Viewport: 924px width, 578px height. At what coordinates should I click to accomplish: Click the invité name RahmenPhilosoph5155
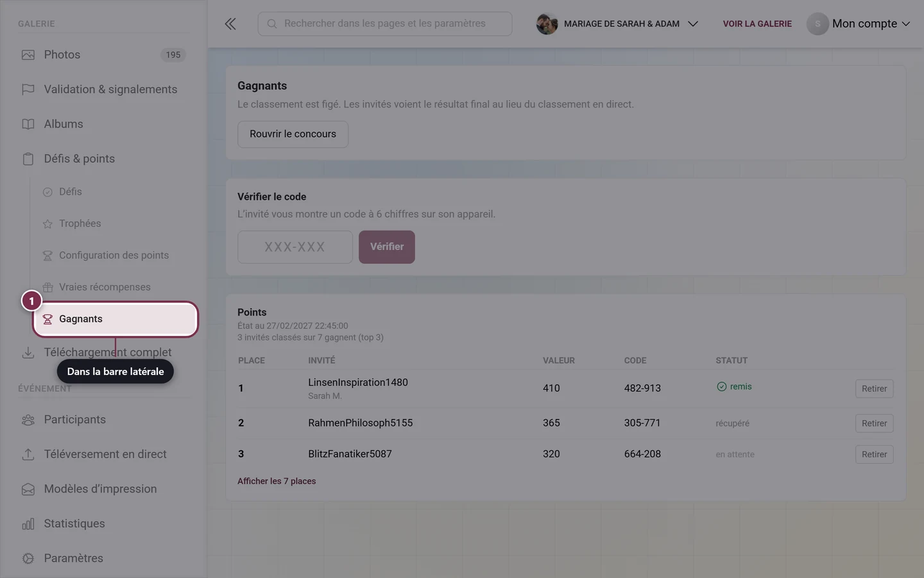[x=361, y=423]
